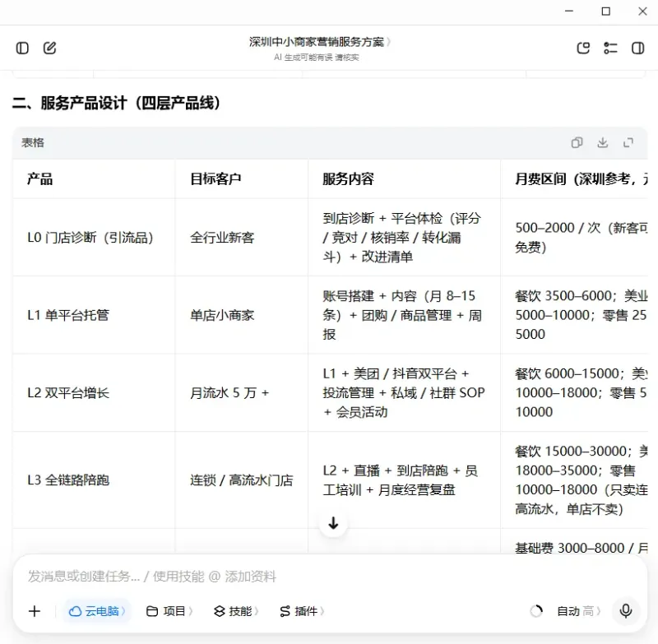Viewport: 658px width, 644px height.
Task: Add an attachment with the plus icon
Action: point(35,611)
